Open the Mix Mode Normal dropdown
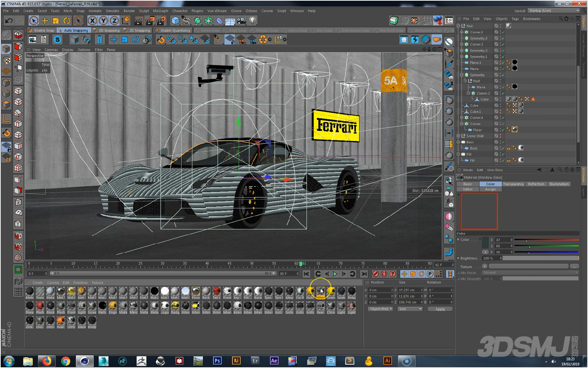Screen dimensions: 588x368 [x=531, y=272]
